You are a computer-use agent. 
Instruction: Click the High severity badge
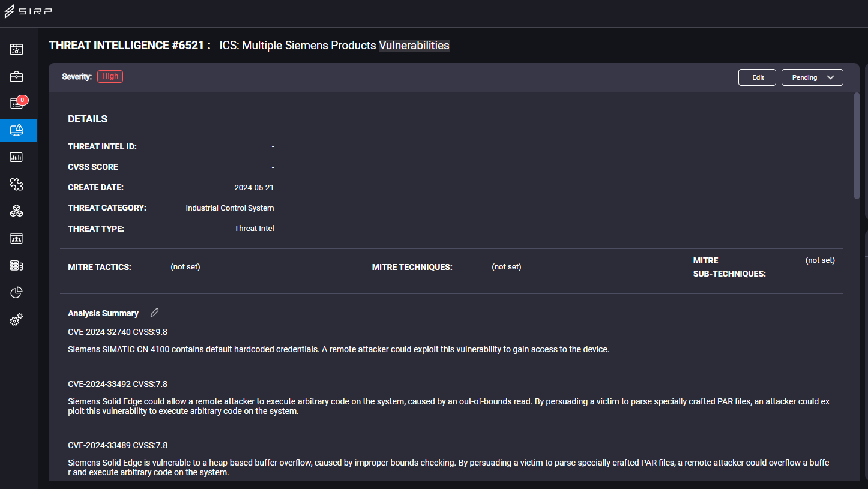[x=110, y=76]
